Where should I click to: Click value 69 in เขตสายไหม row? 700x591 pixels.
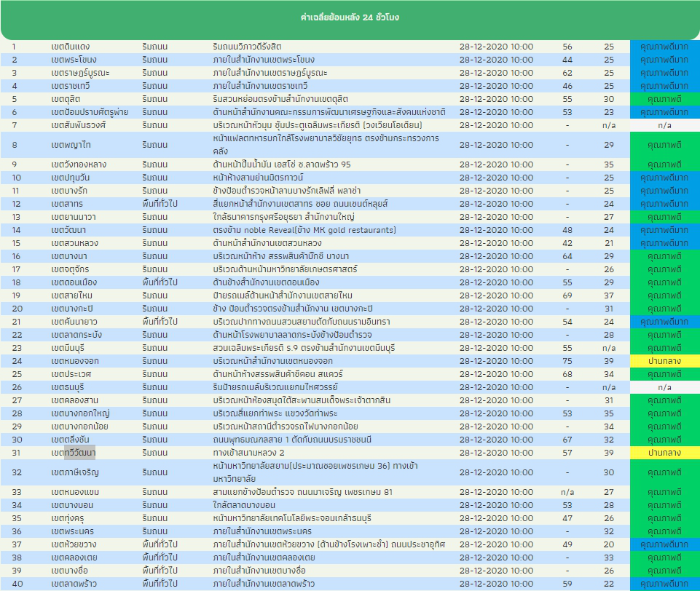tap(567, 295)
